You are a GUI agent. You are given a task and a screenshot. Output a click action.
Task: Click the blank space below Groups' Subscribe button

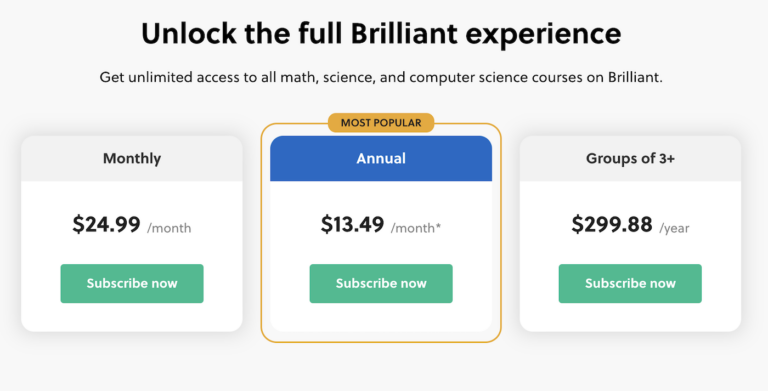pos(630,317)
